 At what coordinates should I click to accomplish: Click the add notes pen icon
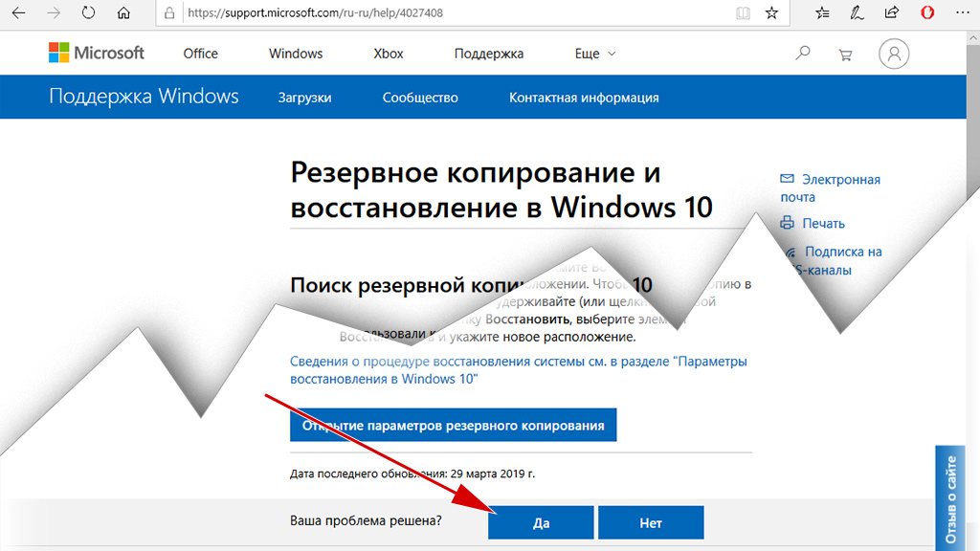point(857,12)
